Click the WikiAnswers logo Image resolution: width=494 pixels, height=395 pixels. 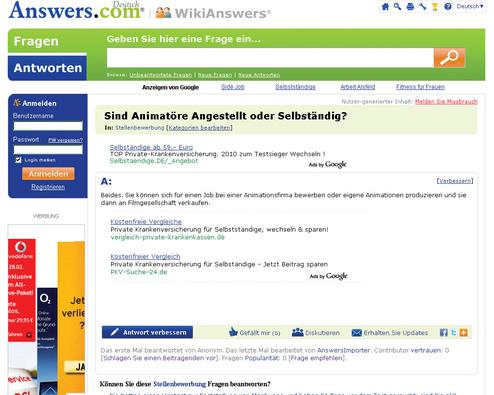(x=213, y=13)
